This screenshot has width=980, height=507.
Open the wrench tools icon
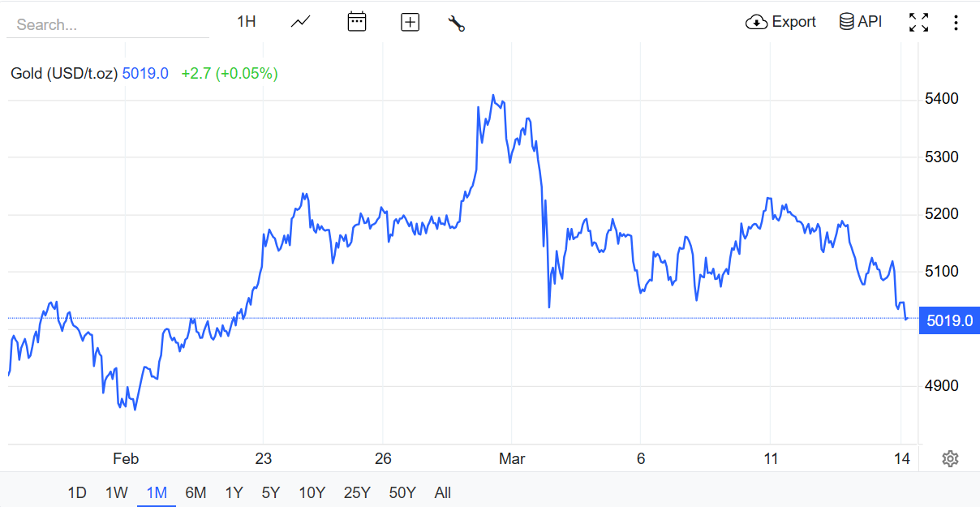coord(456,23)
